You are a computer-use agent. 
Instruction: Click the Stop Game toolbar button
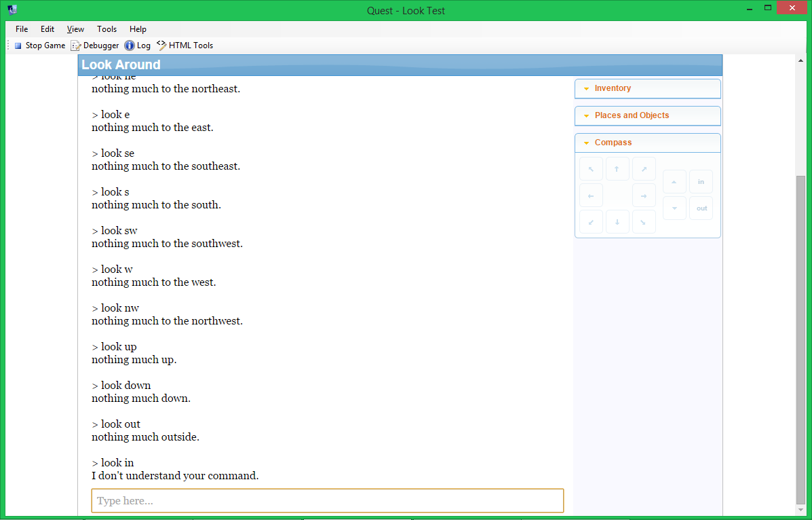click(40, 45)
